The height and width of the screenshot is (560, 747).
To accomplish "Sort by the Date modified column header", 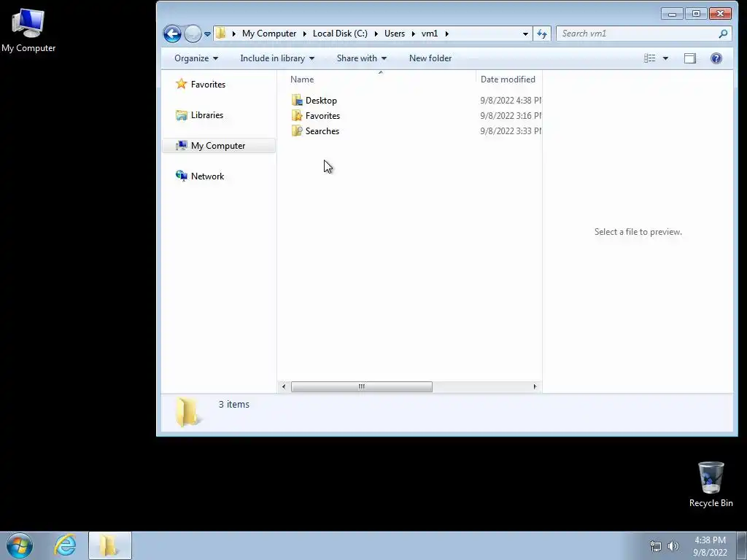I will (x=508, y=79).
